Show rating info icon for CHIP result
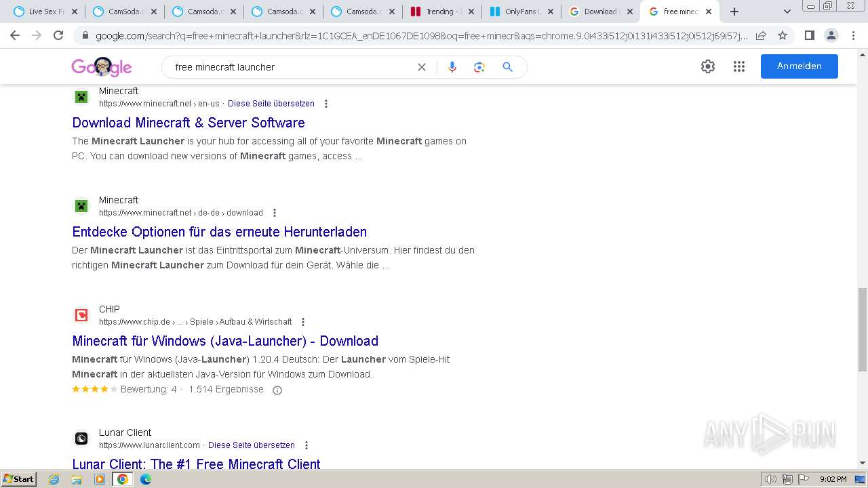Screen dimensions: 868x488 [277, 390]
